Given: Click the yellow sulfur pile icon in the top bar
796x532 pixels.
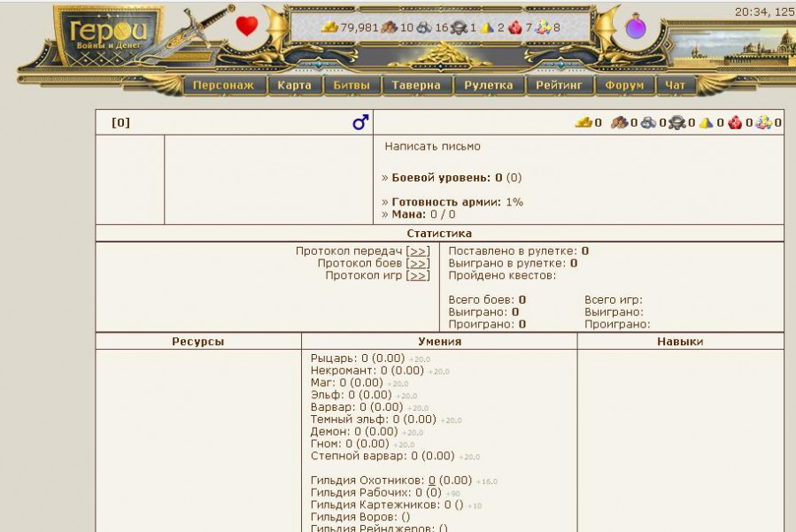Looking at the screenshot, I should (x=487, y=27).
